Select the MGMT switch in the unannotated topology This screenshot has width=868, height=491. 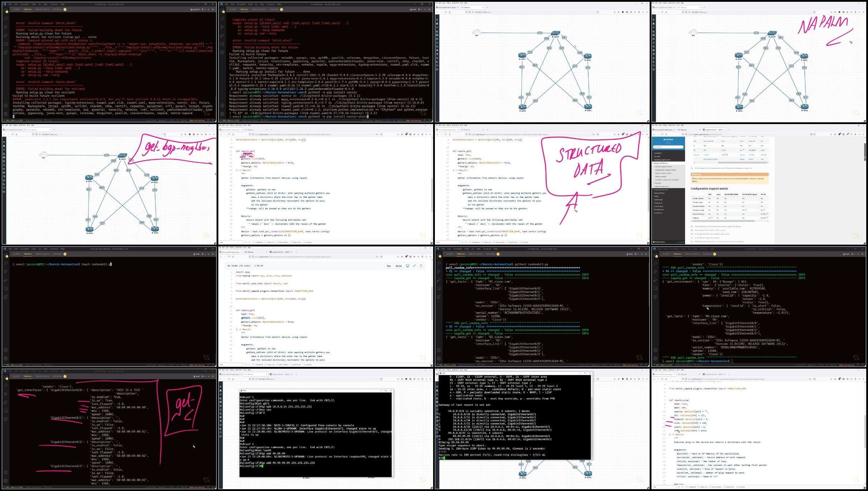click(x=555, y=33)
